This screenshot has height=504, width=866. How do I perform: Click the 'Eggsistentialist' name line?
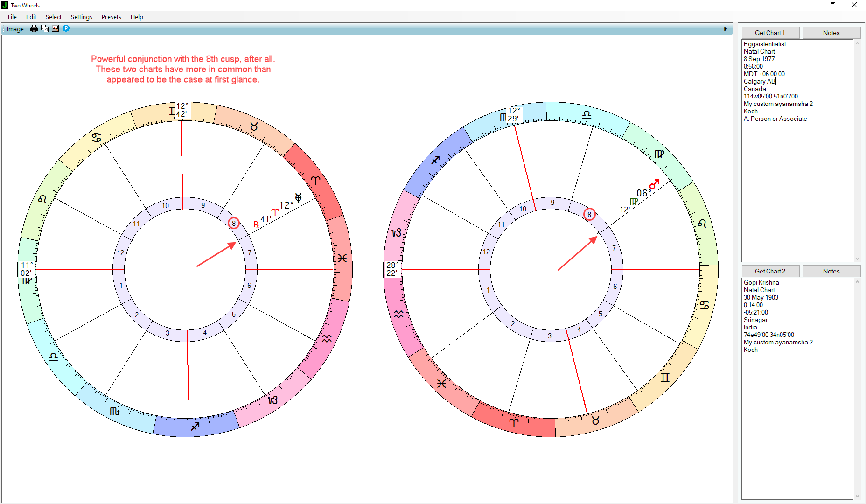tap(765, 44)
